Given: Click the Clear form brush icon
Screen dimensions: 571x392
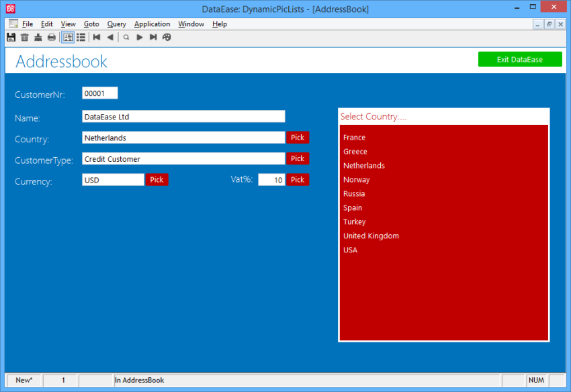Looking at the screenshot, I should [x=38, y=37].
